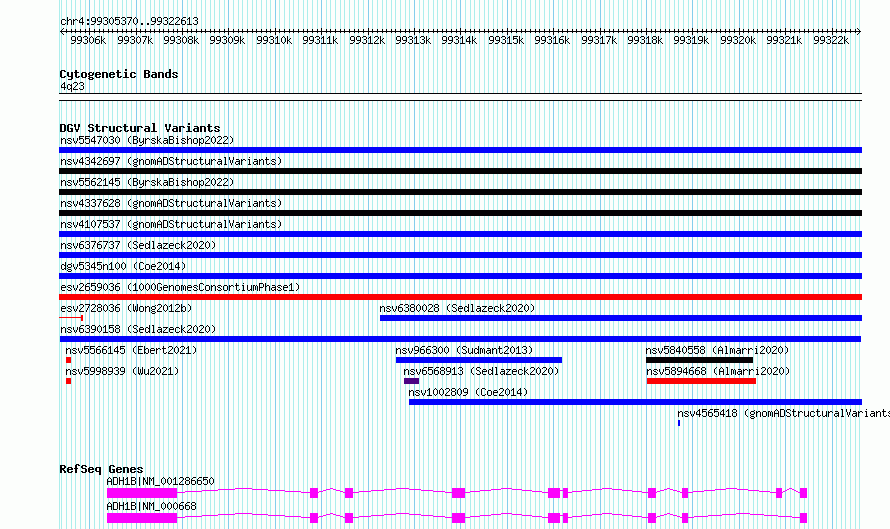The image size is (890, 529).
Task: Open variant label nsv6390158 (Sedlazeck2020)
Action: coord(138,329)
